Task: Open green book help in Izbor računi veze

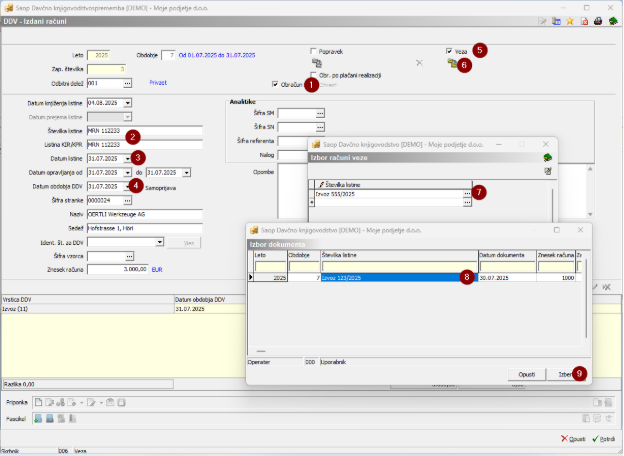Action: tap(548, 158)
